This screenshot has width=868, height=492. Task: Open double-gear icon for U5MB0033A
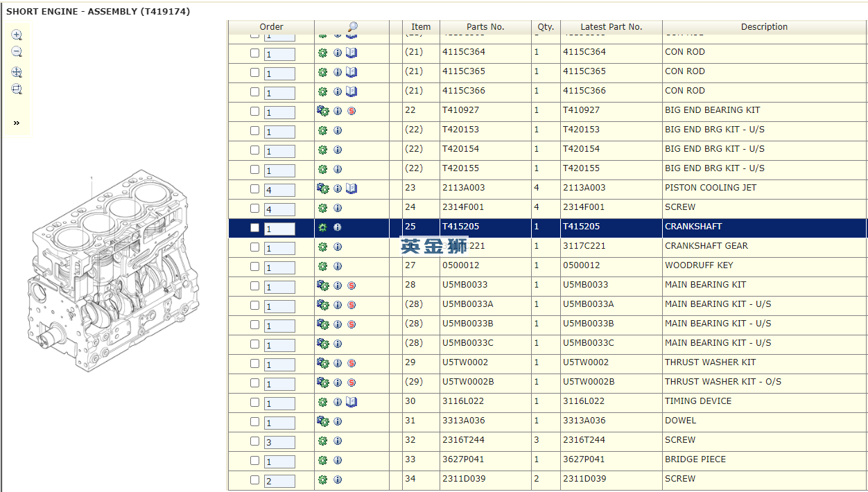pos(322,305)
